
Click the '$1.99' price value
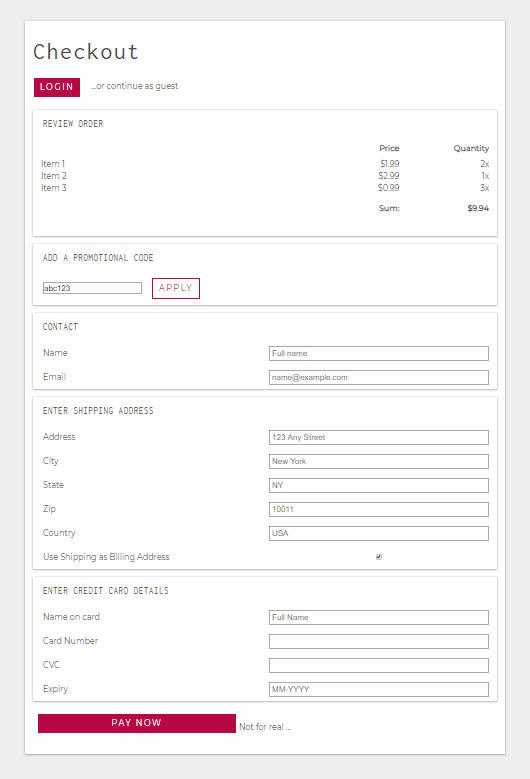pos(390,163)
